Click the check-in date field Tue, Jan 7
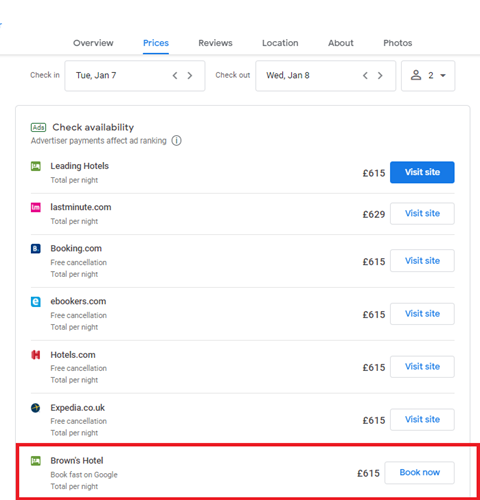The image size is (480, 500). 135,76
